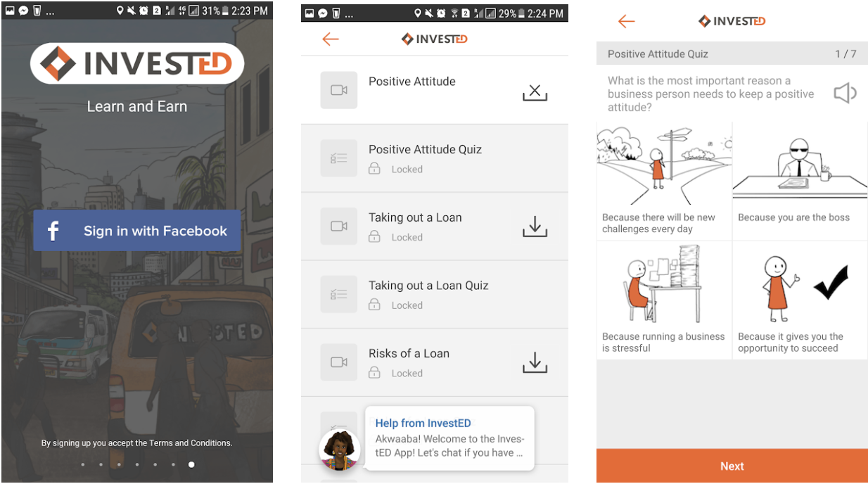This screenshot has height=484, width=868.
Task: Download the Risks of a Loan video
Action: click(535, 362)
